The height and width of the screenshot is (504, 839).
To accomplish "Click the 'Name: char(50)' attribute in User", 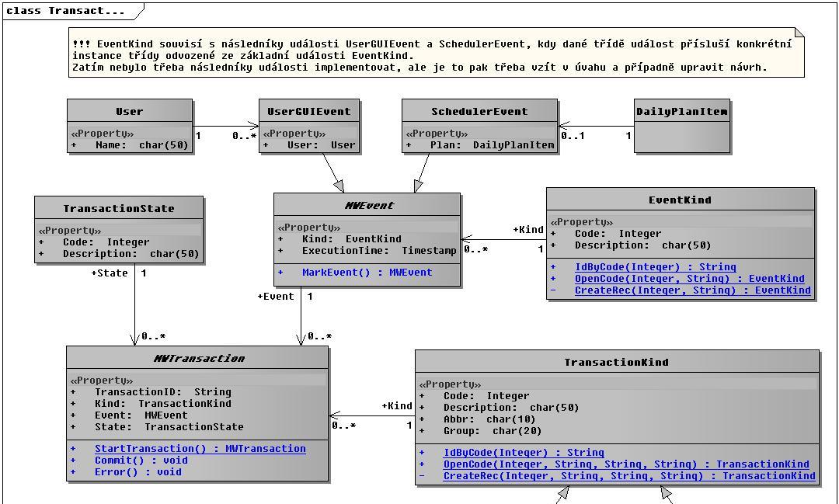I will point(130,145).
